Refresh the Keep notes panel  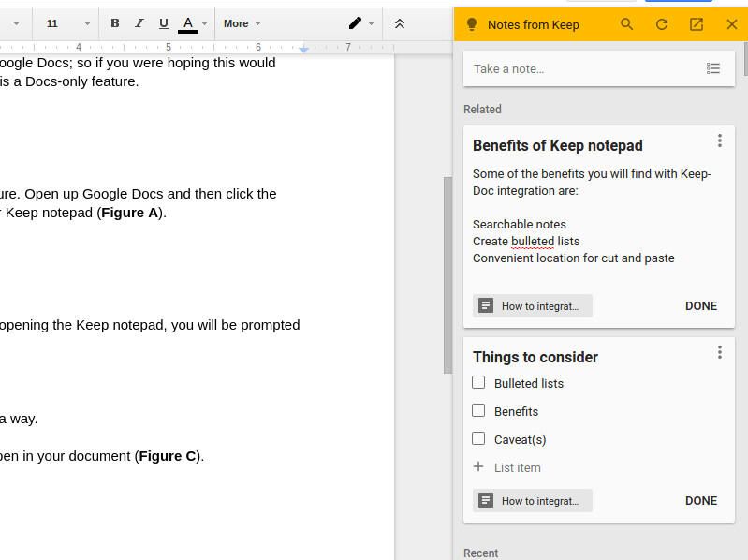pos(662,24)
